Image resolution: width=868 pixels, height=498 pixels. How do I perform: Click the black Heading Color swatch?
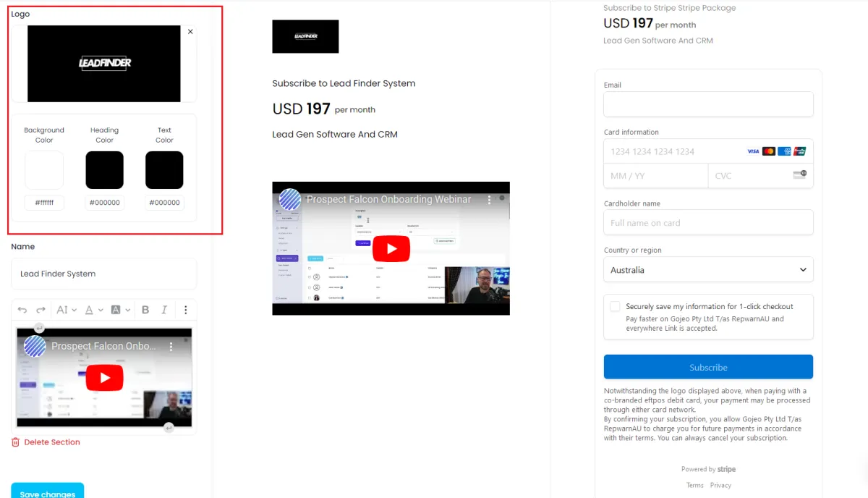coord(104,170)
